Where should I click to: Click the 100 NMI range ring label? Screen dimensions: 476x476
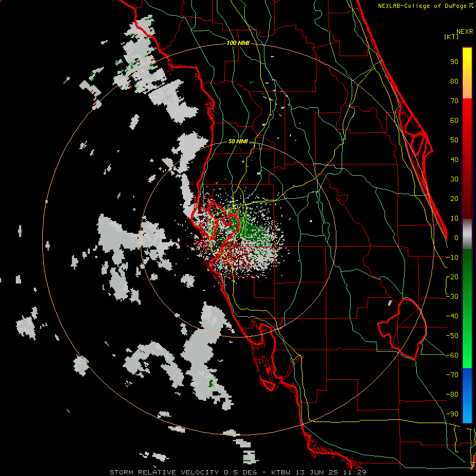[x=238, y=43]
